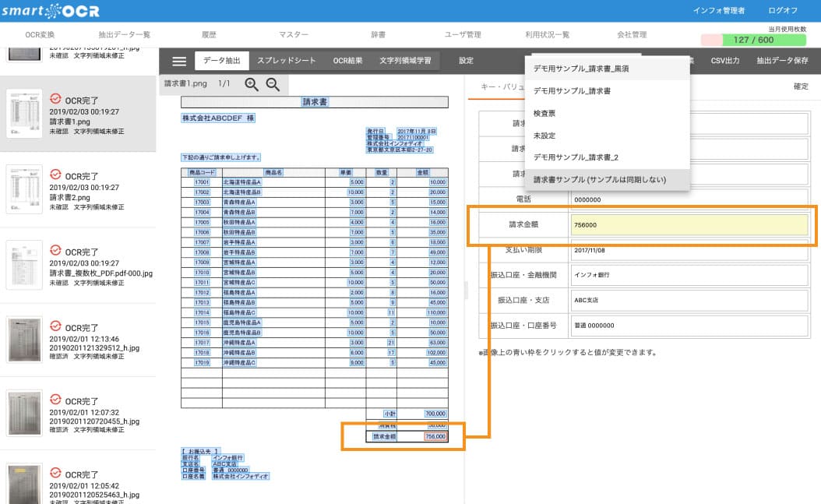This screenshot has width=821, height=504.
Task: Select thumbnail of 請求書_複数枚_PDF.pdf-000.jpg
Action: (24, 265)
